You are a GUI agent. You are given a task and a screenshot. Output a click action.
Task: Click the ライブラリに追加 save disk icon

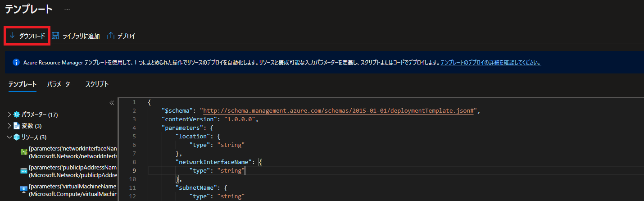click(x=55, y=36)
